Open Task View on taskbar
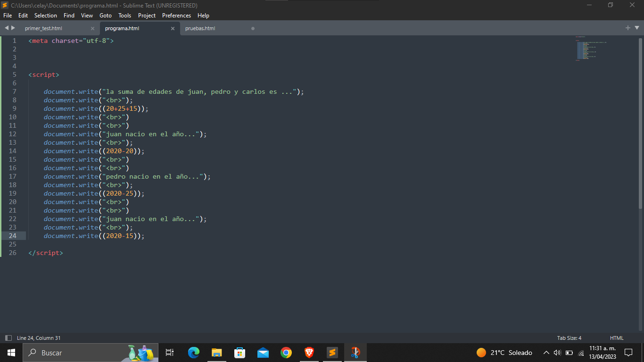644x362 pixels. click(x=170, y=353)
